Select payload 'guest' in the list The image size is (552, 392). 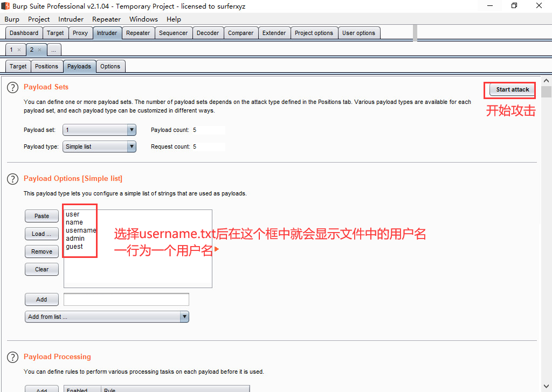coord(74,247)
